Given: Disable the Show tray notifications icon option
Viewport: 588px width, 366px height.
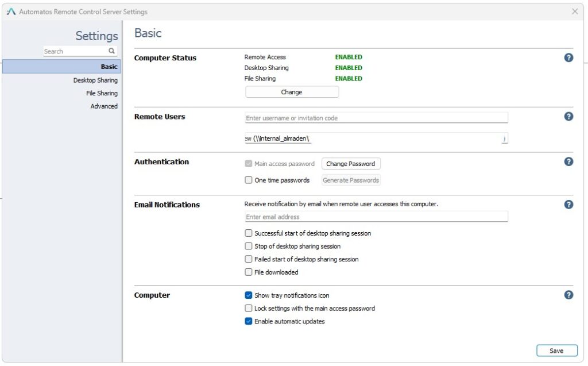Looking at the screenshot, I should [248, 295].
